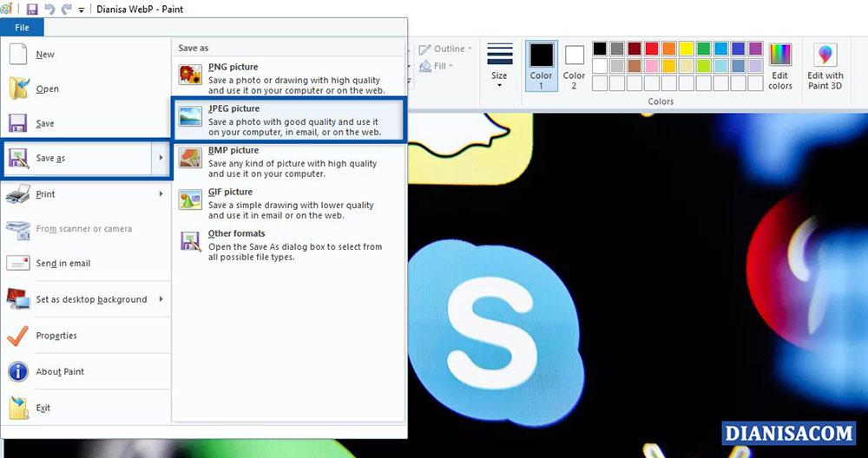
Task: Choose New in File menu
Action: (x=86, y=54)
